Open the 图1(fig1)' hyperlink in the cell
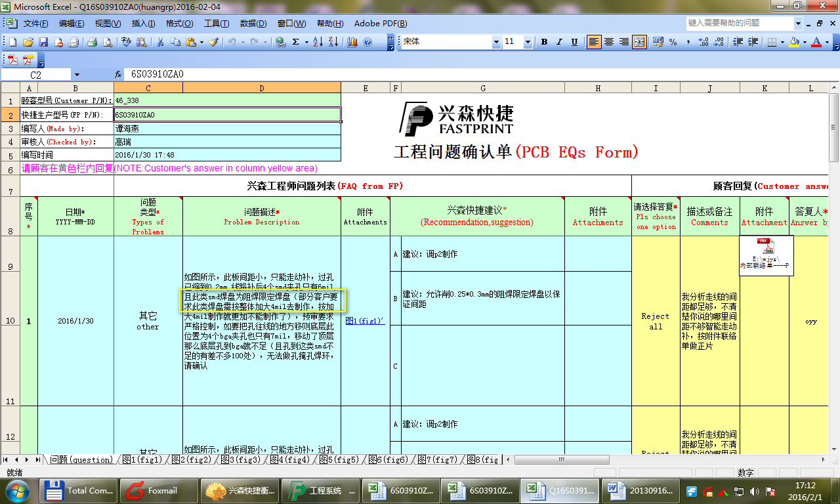 [x=365, y=321]
